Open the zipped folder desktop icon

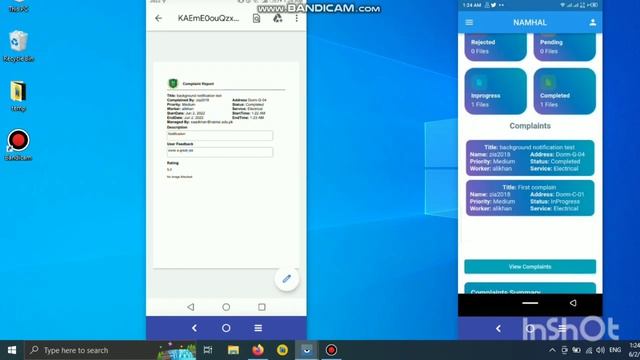[x=18, y=96]
